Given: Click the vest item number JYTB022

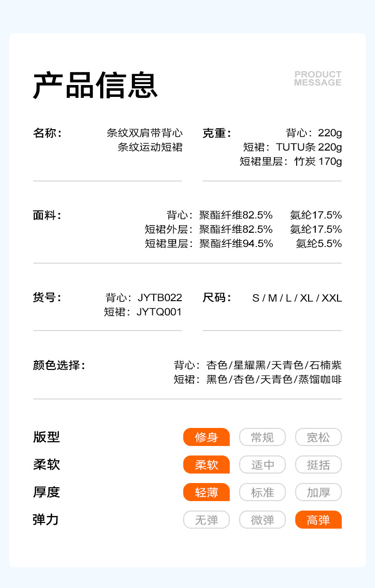Looking at the screenshot, I should pyautogui.click(x=160, y=298).
